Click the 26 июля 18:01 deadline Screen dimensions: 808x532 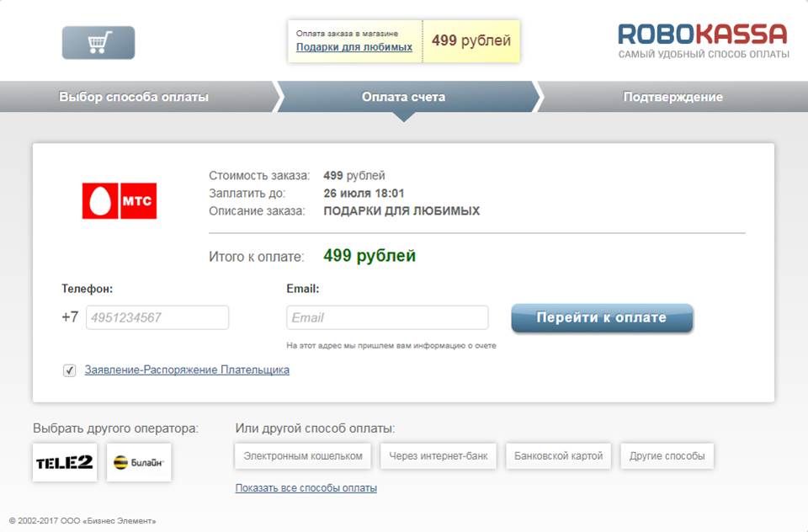[x=364, y=194]
